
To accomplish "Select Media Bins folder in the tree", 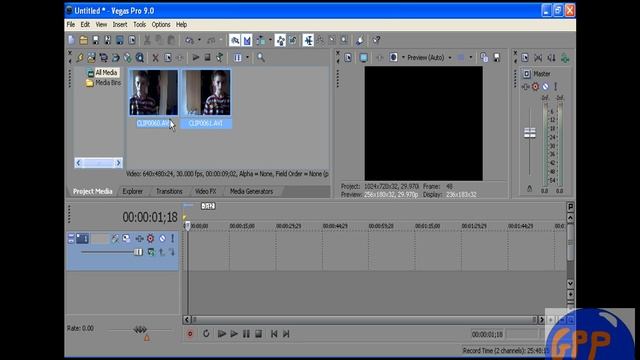I will [104, 83].
